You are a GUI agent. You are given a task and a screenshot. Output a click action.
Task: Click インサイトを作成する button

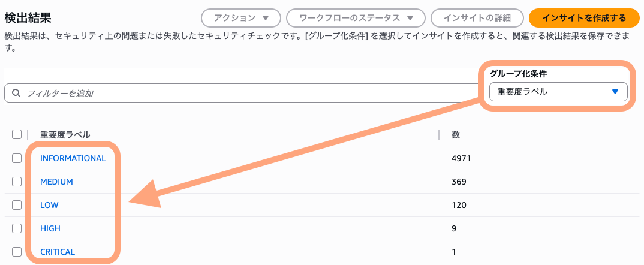click(x=584, y=18)
